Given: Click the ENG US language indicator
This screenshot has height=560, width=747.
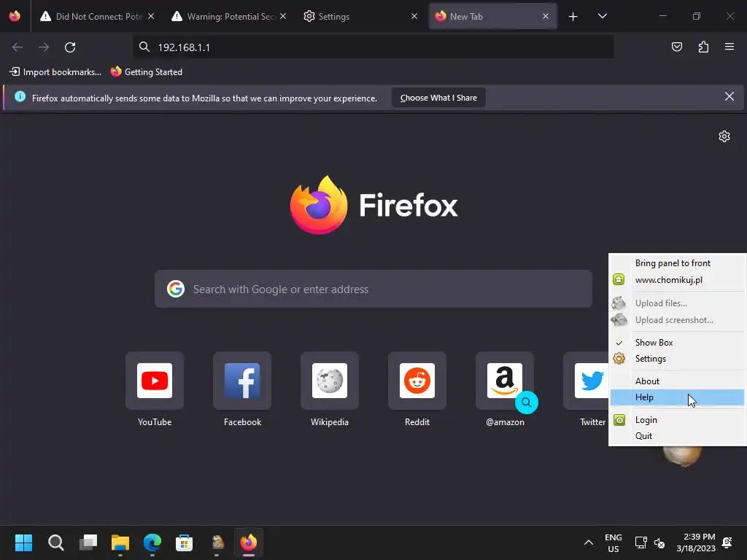Looking at the screenshot, I should [x=613, y=542].
